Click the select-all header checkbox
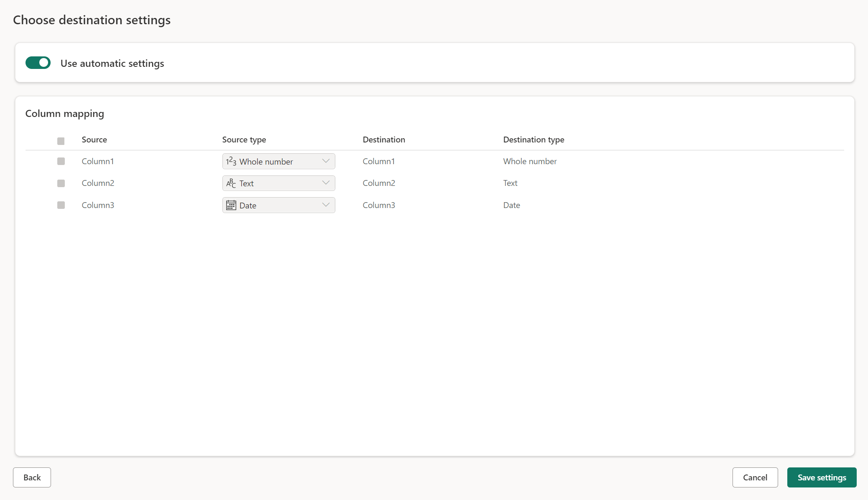Screen dimensions: 868x500 point(61,141)
